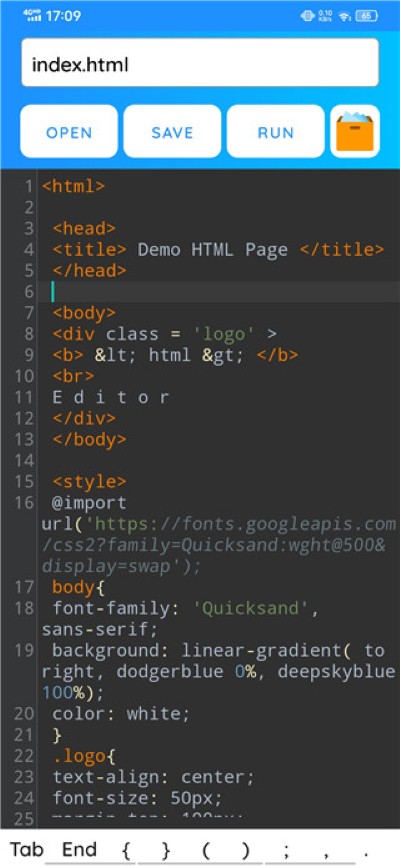Click the Wi-Fi icon in status bar
The height and width of the screenshot is (866, 400).
click(x=345, y=16)
